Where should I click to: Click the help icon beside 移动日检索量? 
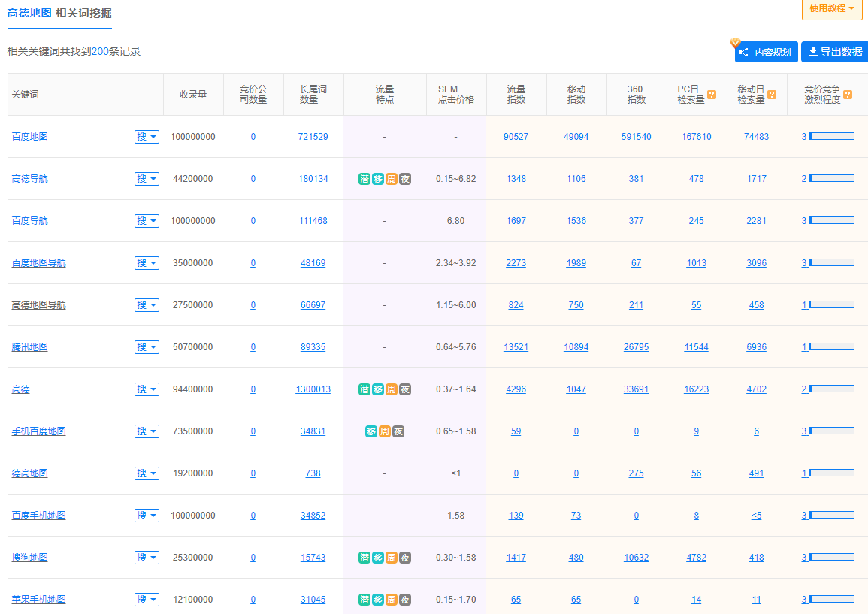tap(773, 95)
